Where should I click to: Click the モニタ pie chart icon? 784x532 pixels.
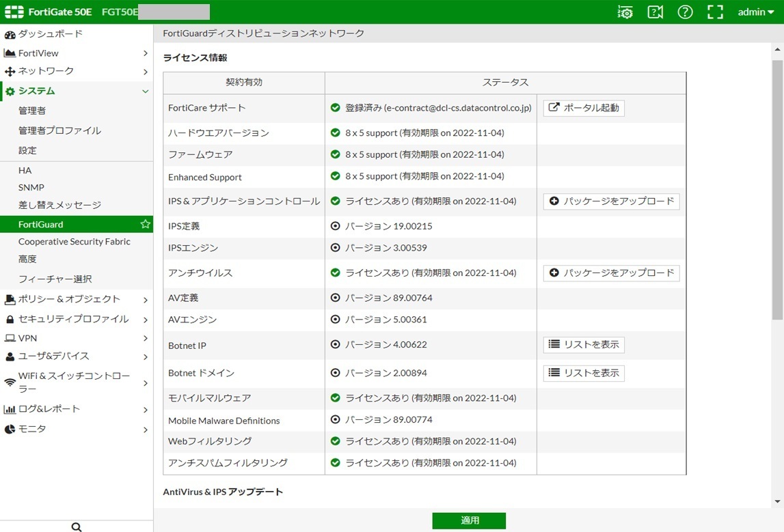(10, 429)
